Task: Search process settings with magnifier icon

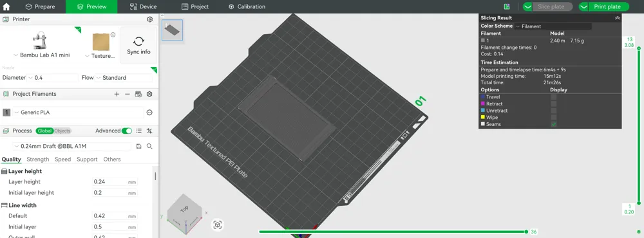Action: [149, 146]
